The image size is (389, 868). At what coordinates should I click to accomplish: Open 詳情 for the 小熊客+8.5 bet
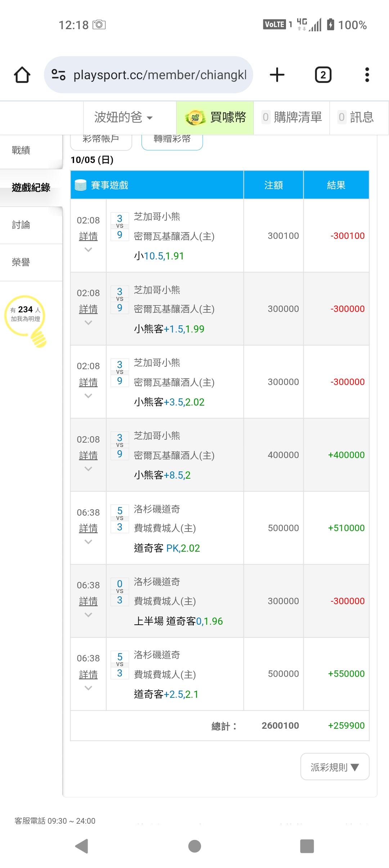pos(88,456)
